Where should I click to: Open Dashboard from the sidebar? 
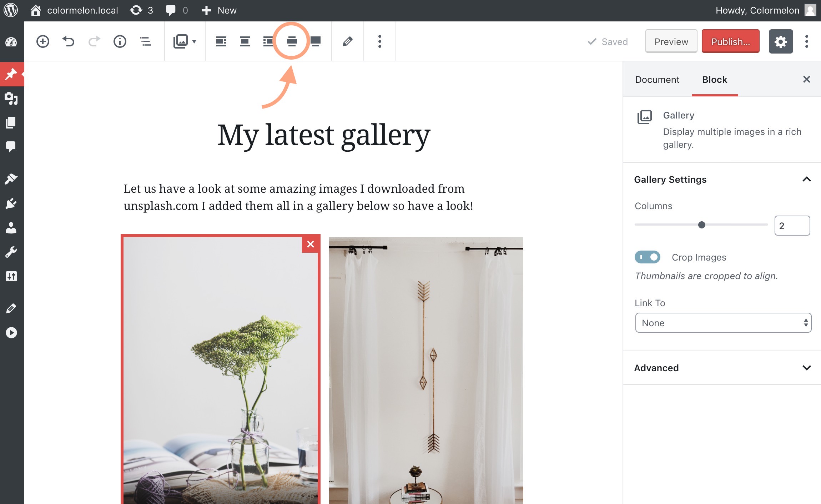pyautogui.click(x=11, y=42)
